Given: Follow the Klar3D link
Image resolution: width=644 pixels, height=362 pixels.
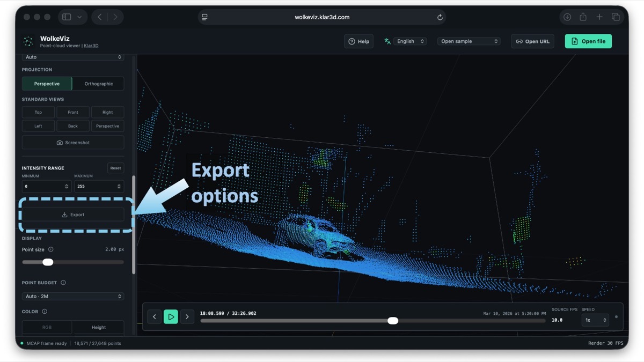Looking at the screenshot, I should click(x=91, y=46).
